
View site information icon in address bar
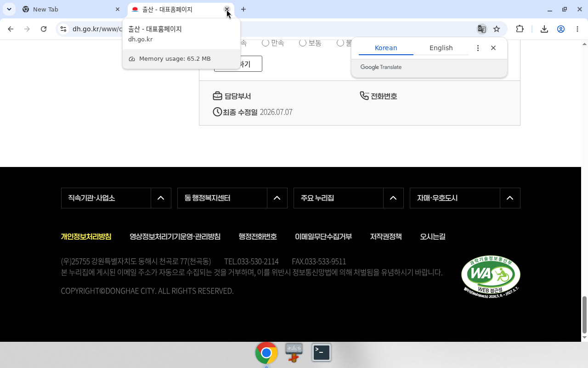(x=63, y=29)
